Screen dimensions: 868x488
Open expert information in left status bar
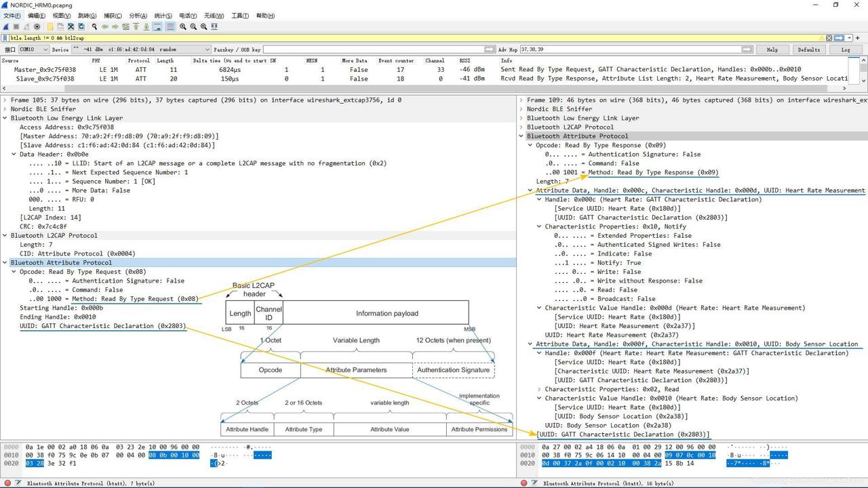pos(7,483)
